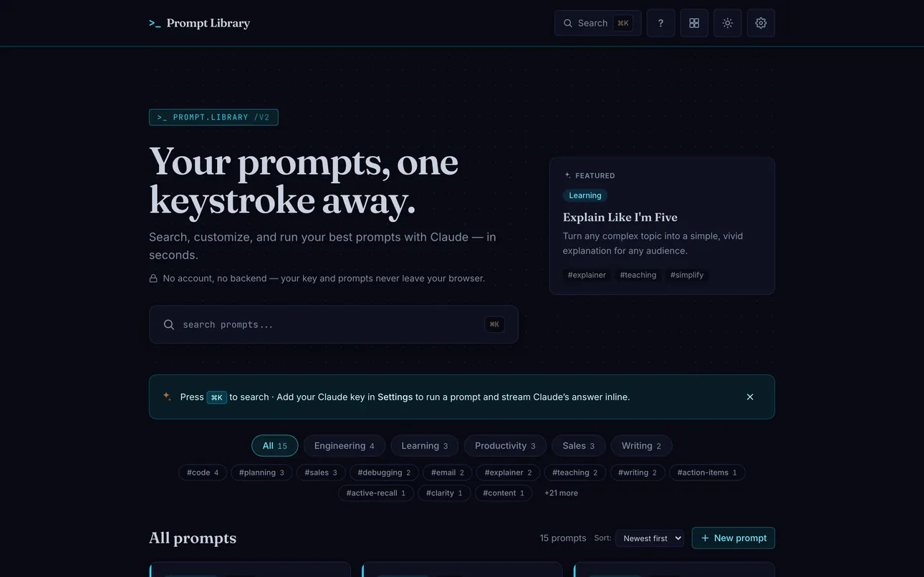Toggle the #action-items tag filter
This screenshot has width=924, height=577.
(x=707, y=472)
